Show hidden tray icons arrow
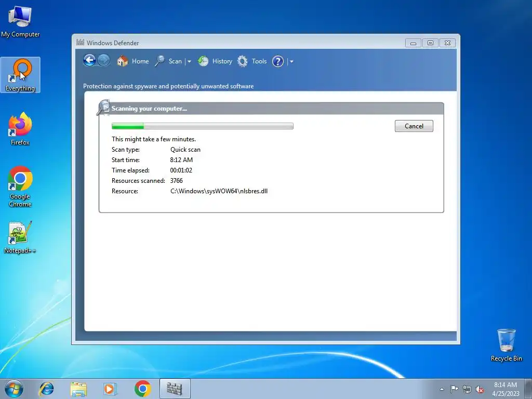This screenshot has width=532, height=399. (x=442, y=389)
